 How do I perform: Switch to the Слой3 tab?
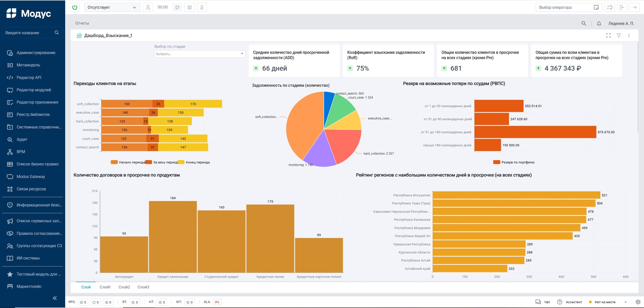143,287
